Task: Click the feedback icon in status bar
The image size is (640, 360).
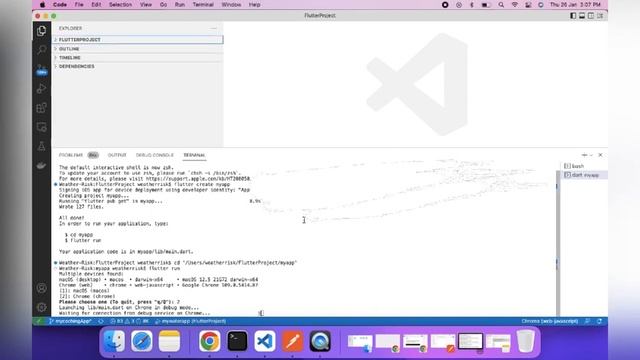Action: click(x=587, y=321)
